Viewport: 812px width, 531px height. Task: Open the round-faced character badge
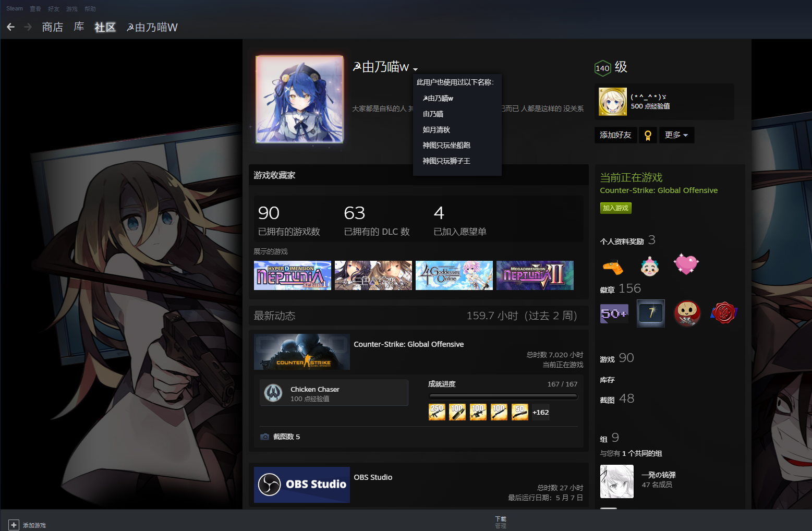687,313
